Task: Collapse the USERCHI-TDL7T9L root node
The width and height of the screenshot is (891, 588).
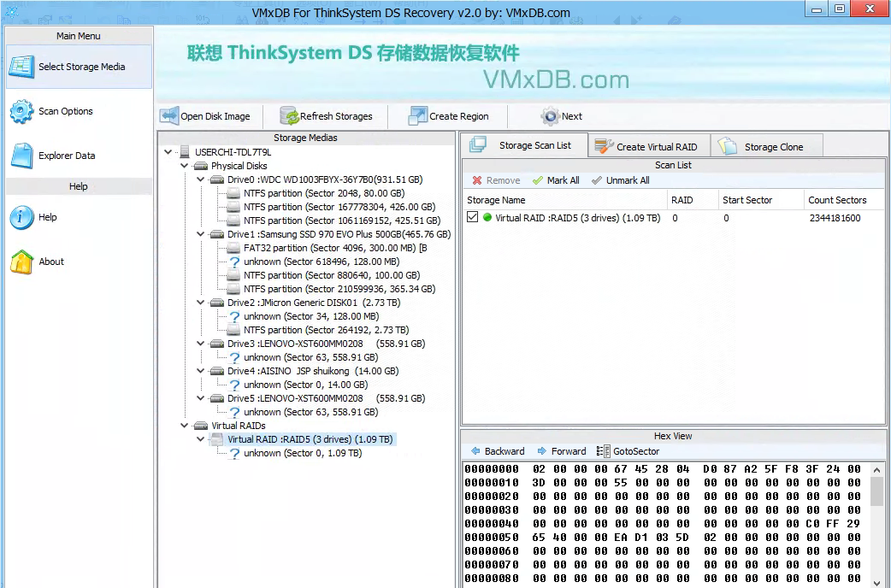Action: [x=168, y=151]
